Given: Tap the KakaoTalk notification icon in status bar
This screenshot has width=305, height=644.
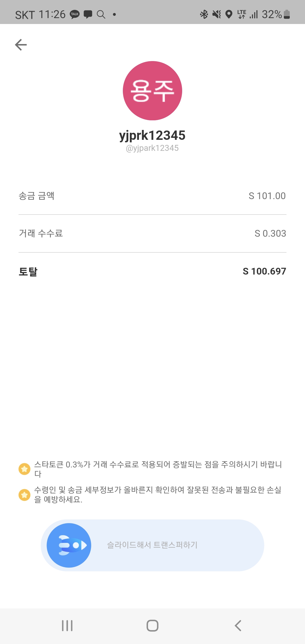Looking at the screenshot, I should pyautogui.click(x=75, y=14).
